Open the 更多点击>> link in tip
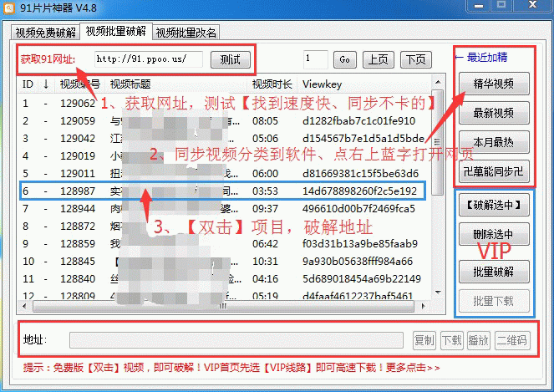This screenshot has width=554, height=392. (413, 368)
